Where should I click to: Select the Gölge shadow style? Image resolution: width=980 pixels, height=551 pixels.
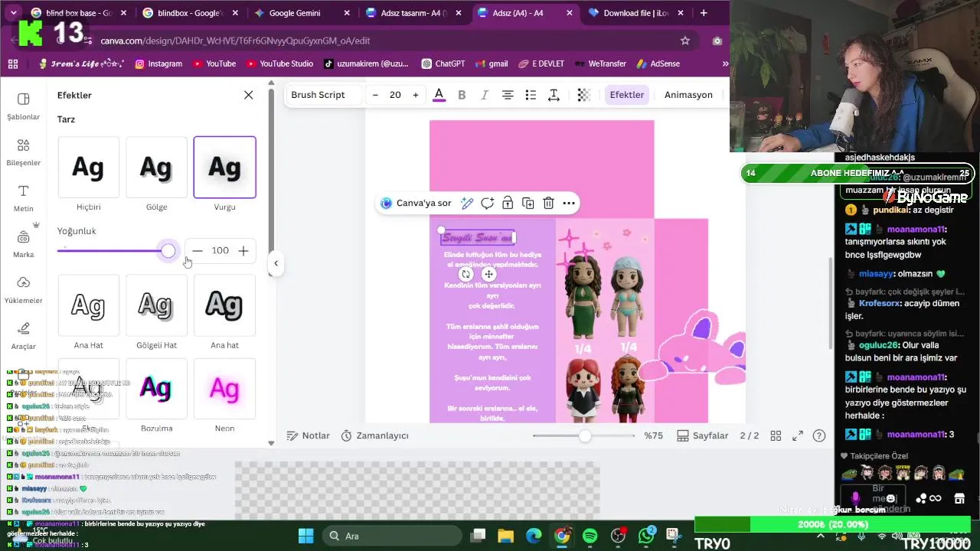156,168
